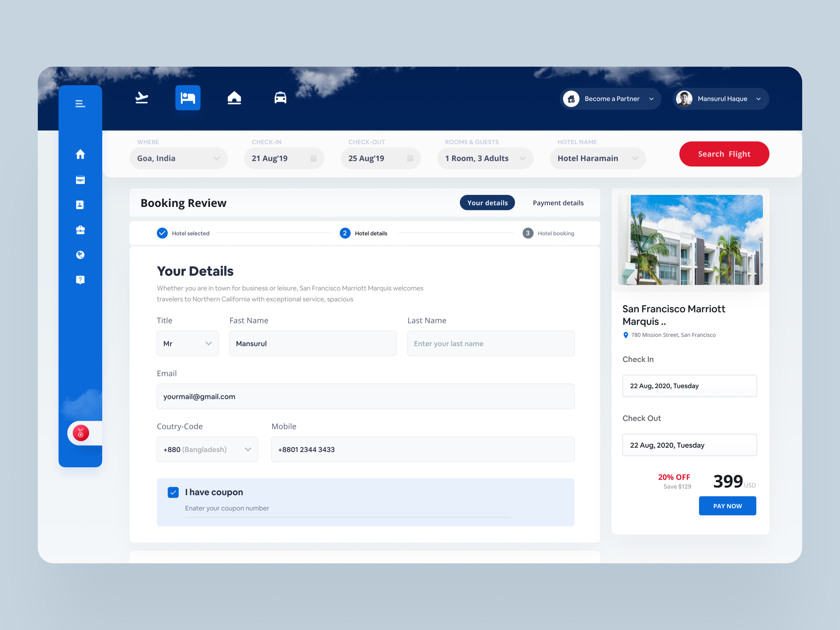Switch to Flights via the plane icon
This screenshot has height=630, width=840.
142,98
